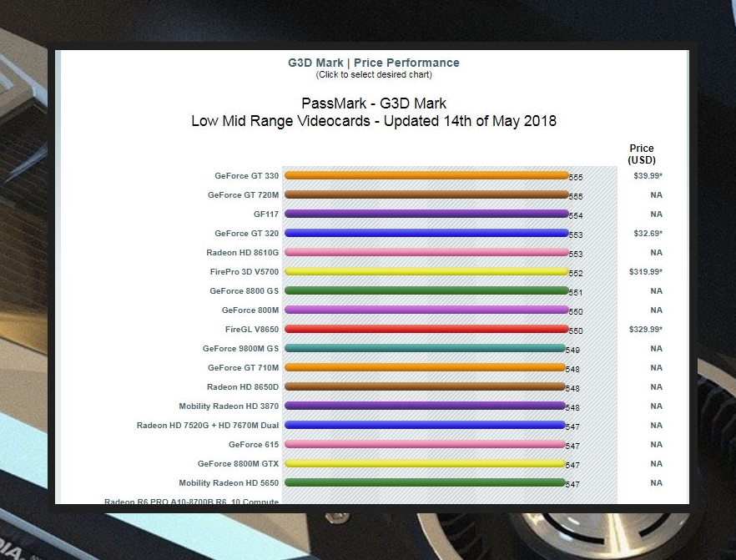The height and width of the screenshot is (560, 736).
Task: Select the Radeon HD 8650D entry
Action: tap(243, 387)
